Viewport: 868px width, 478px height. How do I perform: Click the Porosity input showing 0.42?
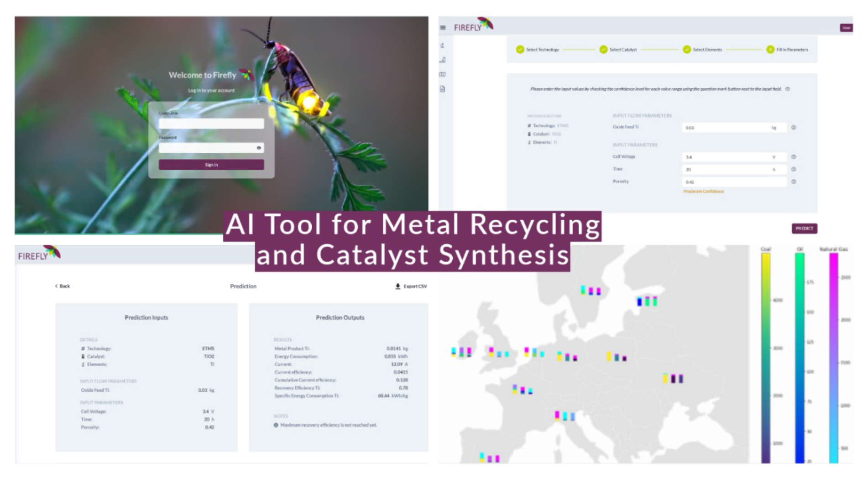tap(734, 182)
